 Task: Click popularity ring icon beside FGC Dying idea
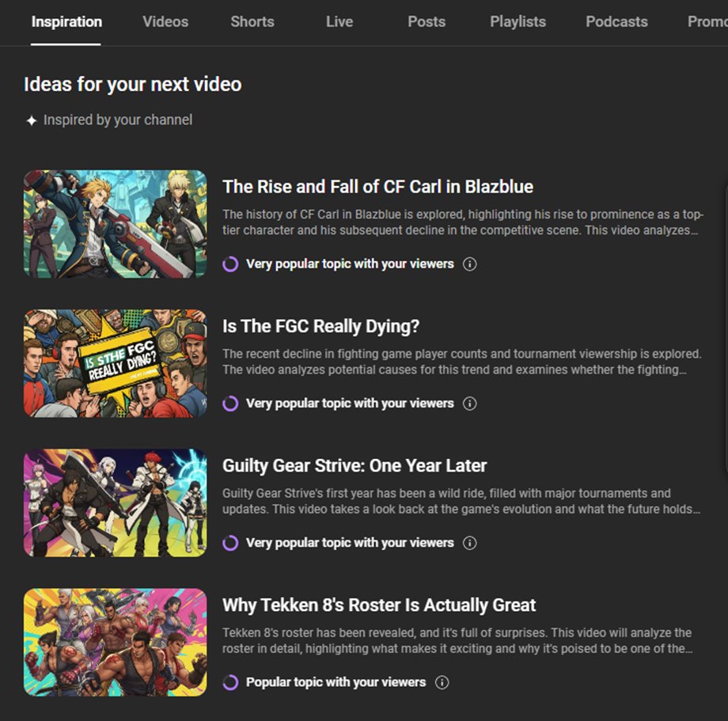click(230, 404)
